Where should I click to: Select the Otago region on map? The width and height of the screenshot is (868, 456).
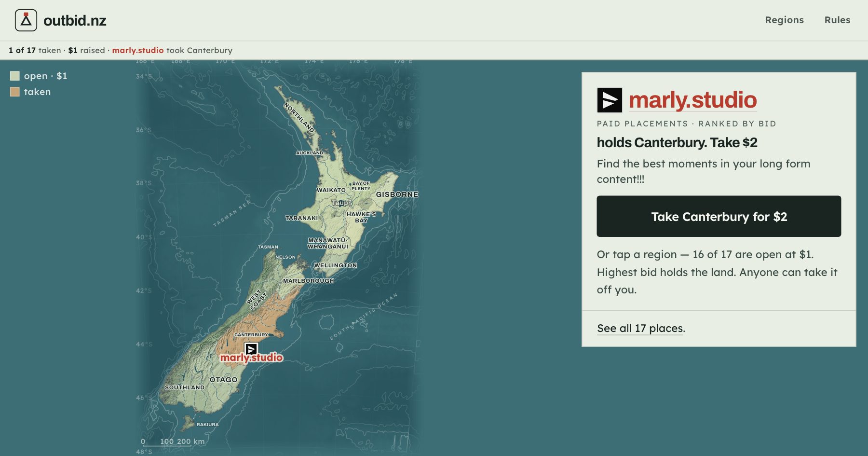click(x=223, y=380)
